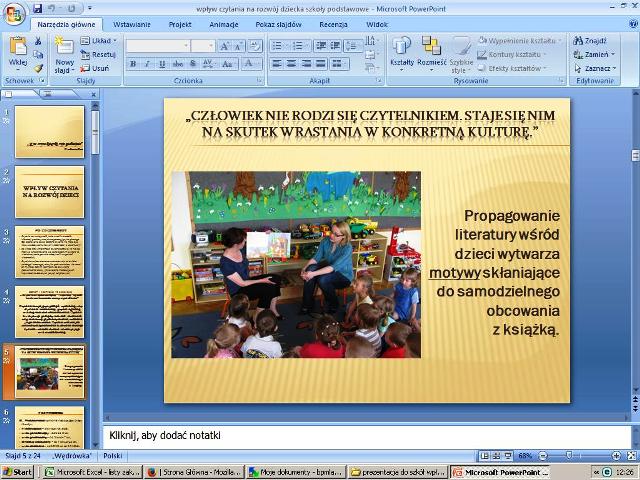
Task: Switch to the Widok tab
Action: pos(377,24)
